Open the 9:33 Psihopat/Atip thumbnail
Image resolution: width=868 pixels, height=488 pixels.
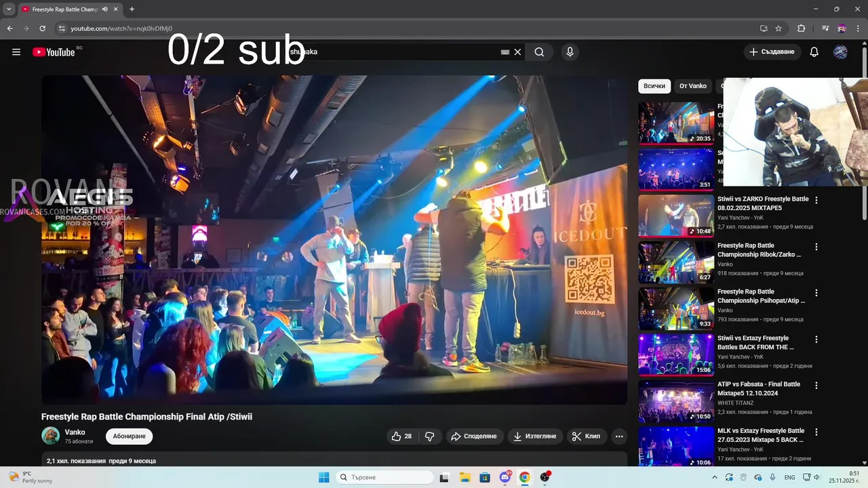[676, 308]
